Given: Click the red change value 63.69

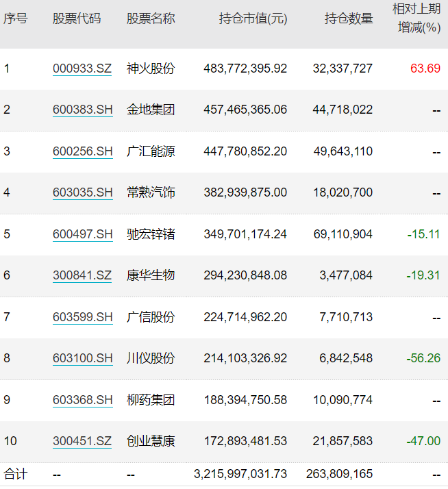Looking at the screenshot, I should pyautogui.click(x=425, y=68).
